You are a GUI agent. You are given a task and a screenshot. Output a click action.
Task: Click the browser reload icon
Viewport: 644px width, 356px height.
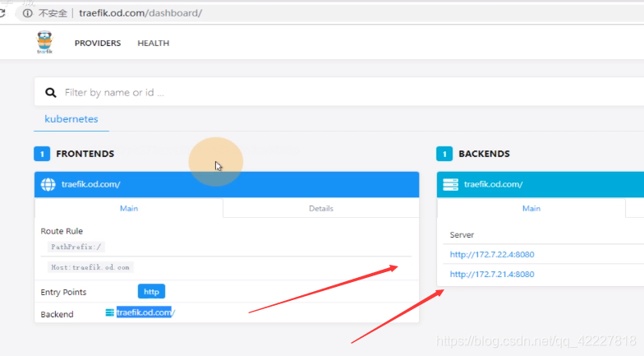2,13
